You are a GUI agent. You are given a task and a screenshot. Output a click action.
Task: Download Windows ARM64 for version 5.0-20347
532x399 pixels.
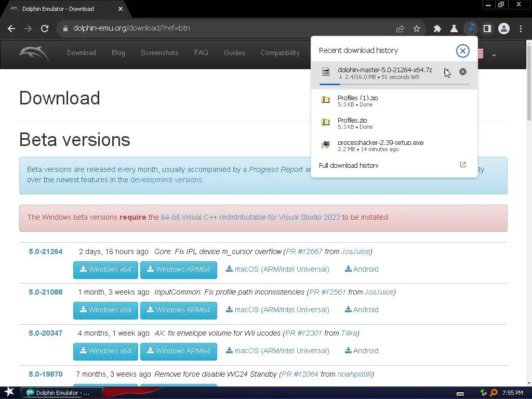click(x=179, y=352)
